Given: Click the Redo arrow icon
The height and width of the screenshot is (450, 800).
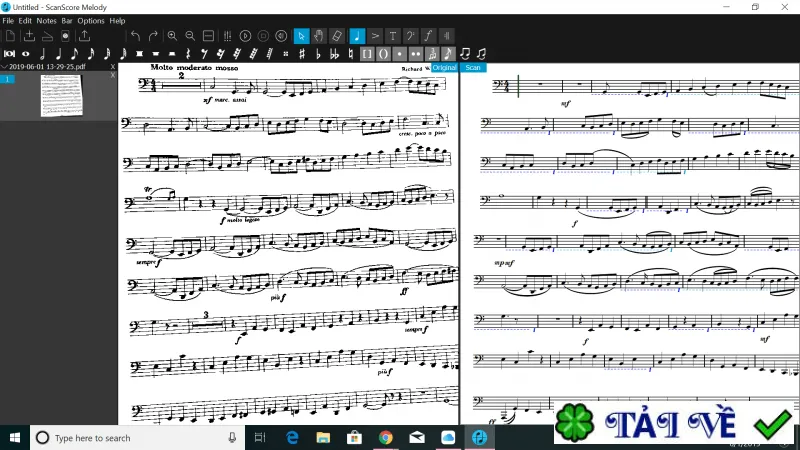Looking at the screenshot, I should click(153, 36).
